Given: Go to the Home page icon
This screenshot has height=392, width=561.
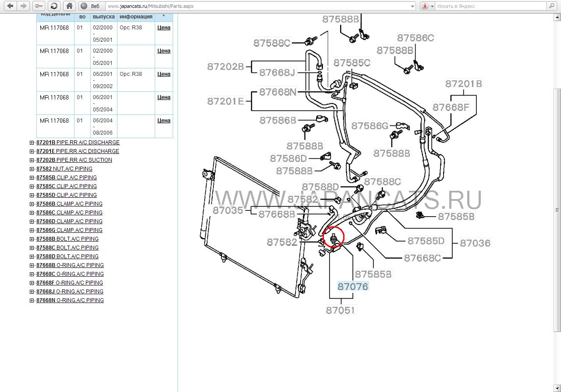Looking at the screenshot, I should click(x=69, y=6).
